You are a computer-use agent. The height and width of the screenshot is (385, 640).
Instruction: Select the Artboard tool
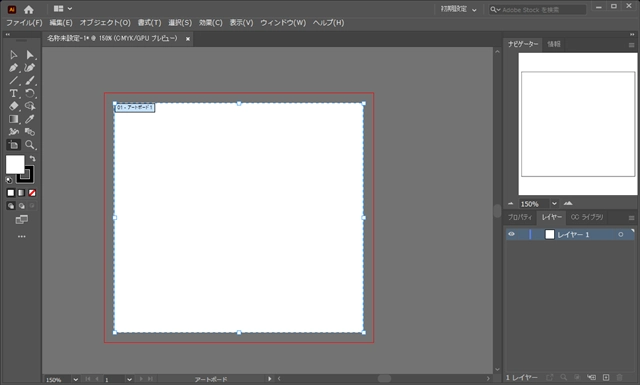click(13, 145)
